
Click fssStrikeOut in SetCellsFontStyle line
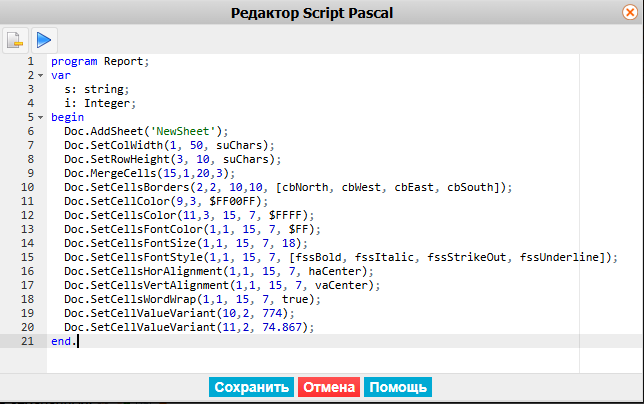tap(467, 257)
